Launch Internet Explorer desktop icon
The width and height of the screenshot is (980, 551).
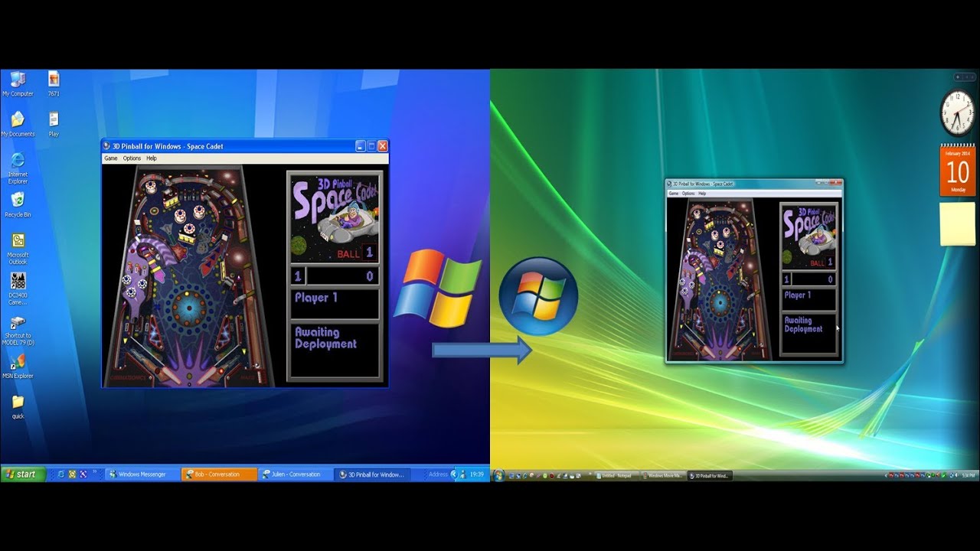pos(18,168)
